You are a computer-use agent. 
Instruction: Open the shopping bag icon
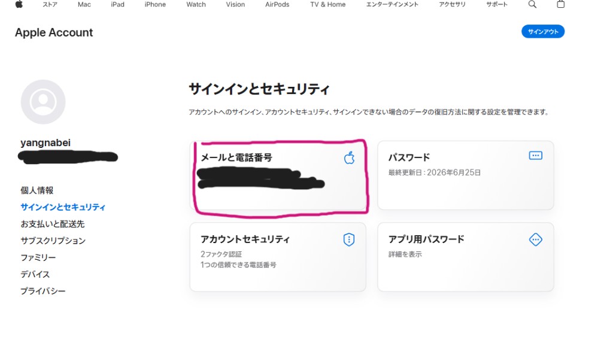[560, 4]
